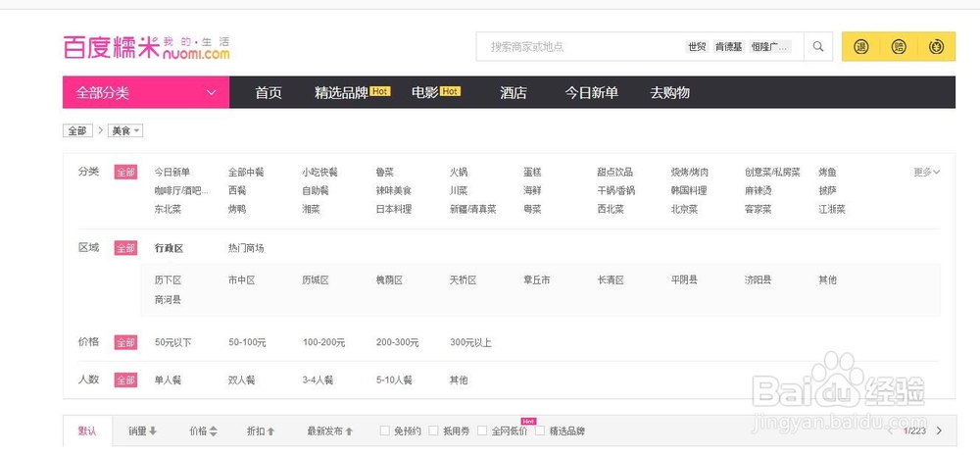Filter by 全部中餐 category
Image resolution: width=980 pixels, height=456 pixels.
[246, 172]
